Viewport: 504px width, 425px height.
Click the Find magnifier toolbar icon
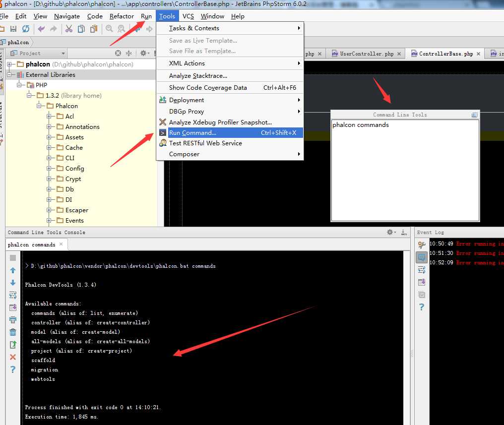coord(109,29)
